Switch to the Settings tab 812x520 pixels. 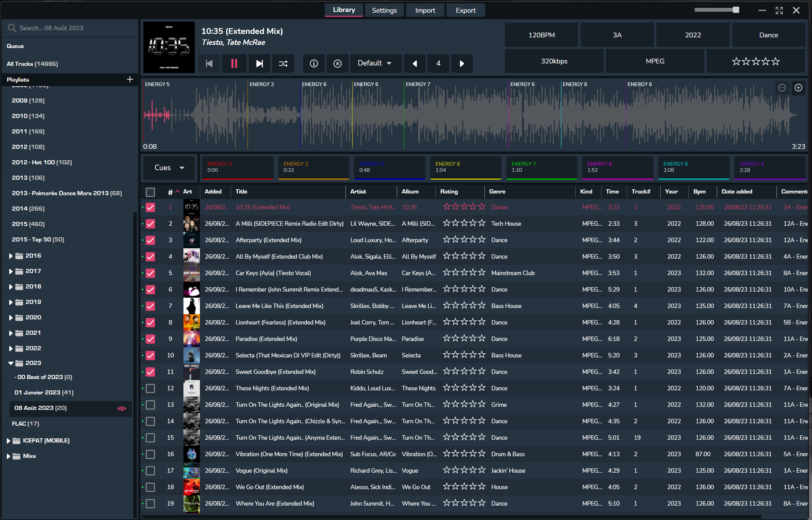(x=384, y=10)
